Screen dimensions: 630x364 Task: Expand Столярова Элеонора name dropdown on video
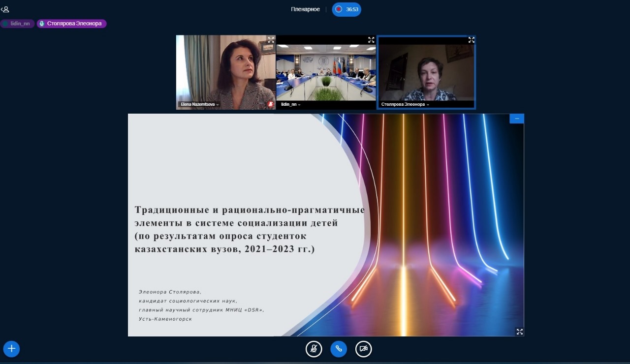click(x=405, y=105)
